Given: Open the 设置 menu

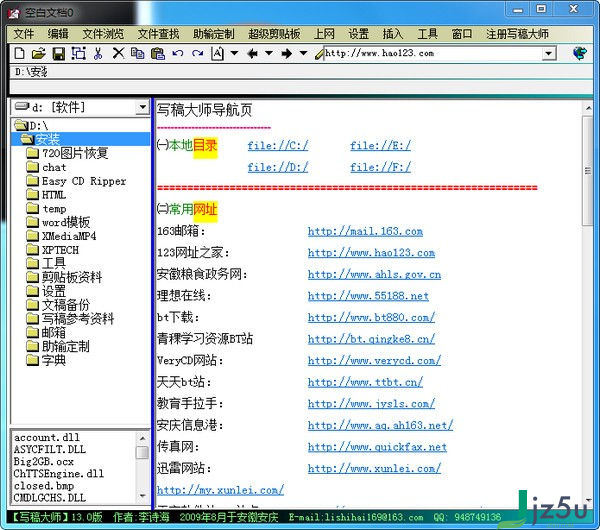Looking at the screenshot, I should [x=359, y=34].
